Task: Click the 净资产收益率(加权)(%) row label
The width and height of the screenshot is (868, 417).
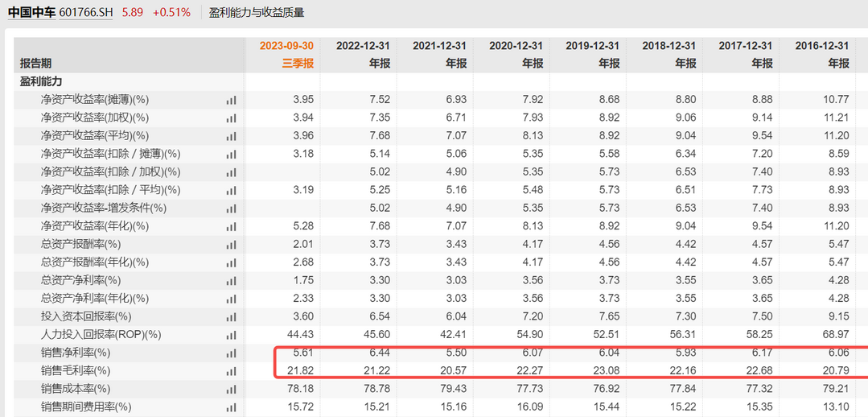Action: [95, 118]
